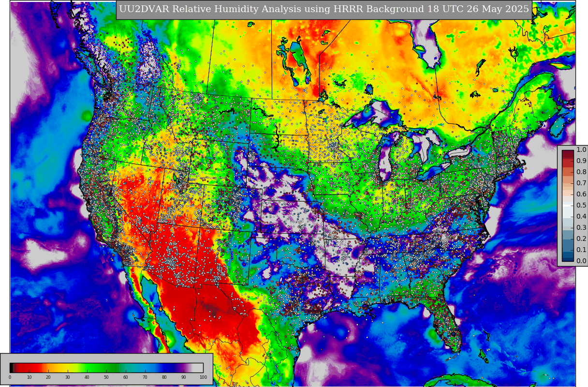
Task: Click the 0.1 label on right colorbar
Action: click(581, 250)
